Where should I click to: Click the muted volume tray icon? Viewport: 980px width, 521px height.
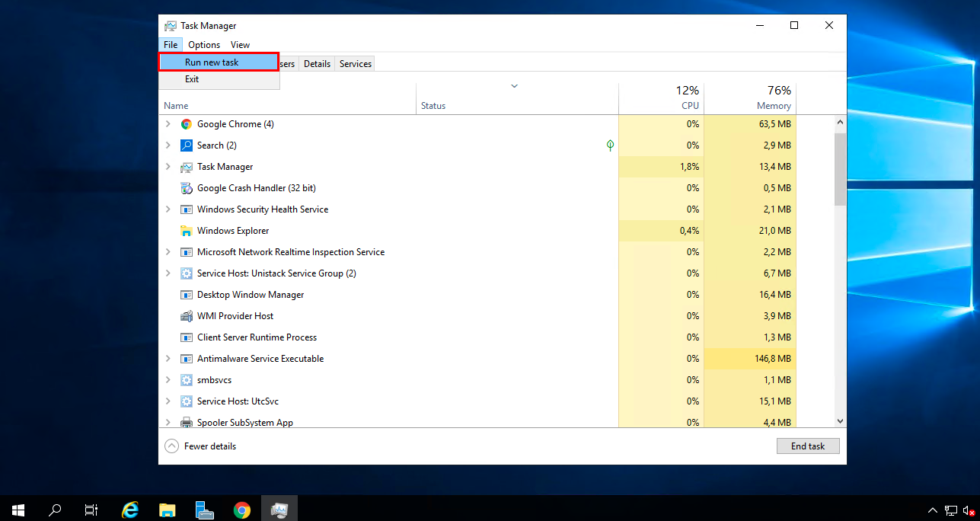[969, 510]
